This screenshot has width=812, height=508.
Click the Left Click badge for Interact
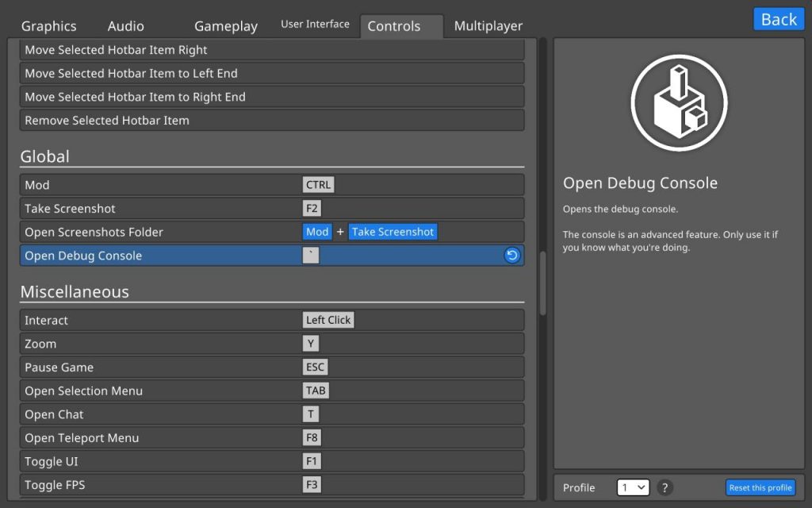tap(328, 319)
